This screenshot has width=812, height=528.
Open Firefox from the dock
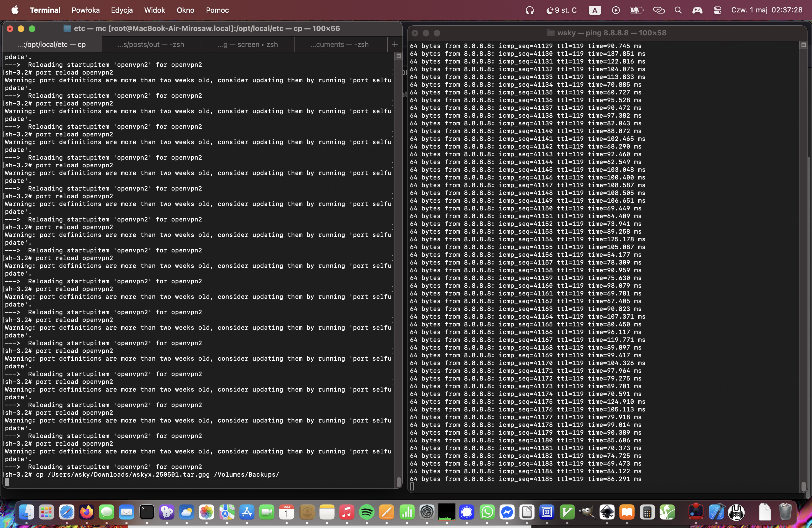point(87,512)
